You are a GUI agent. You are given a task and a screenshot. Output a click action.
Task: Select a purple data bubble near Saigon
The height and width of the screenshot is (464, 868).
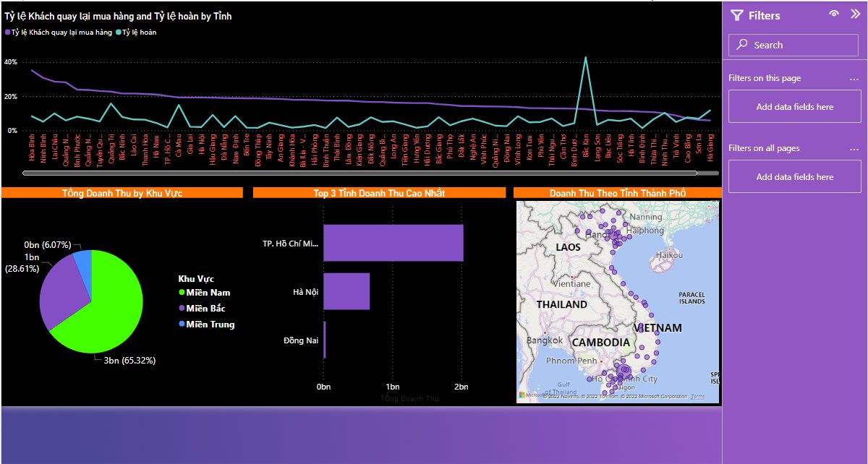tap(624, 370)
